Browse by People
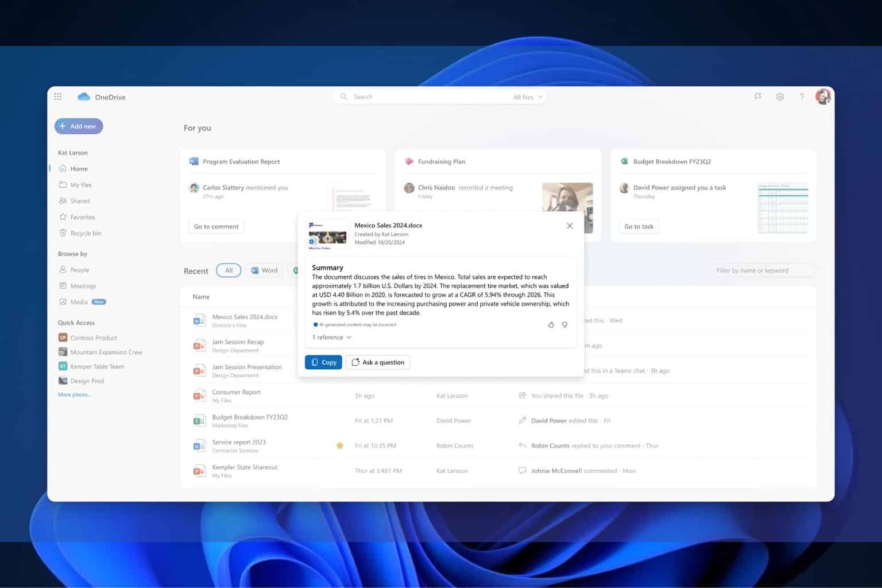 click(x=79, y=270)
